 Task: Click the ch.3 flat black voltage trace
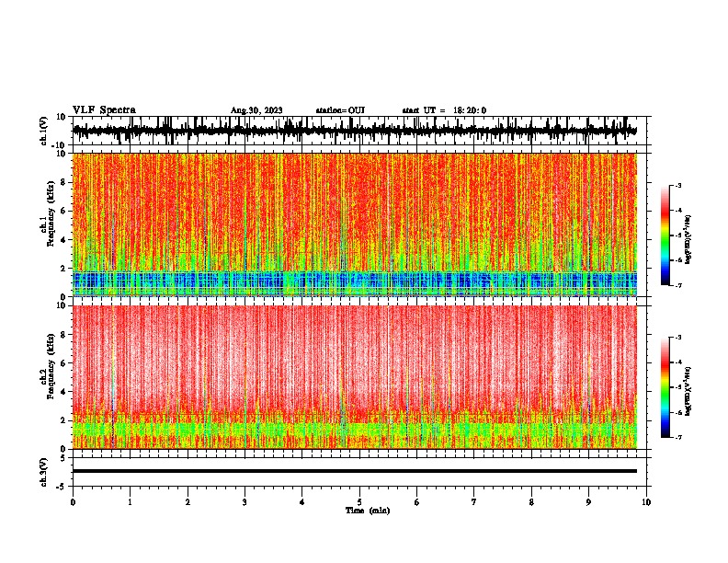pos(355,471)
